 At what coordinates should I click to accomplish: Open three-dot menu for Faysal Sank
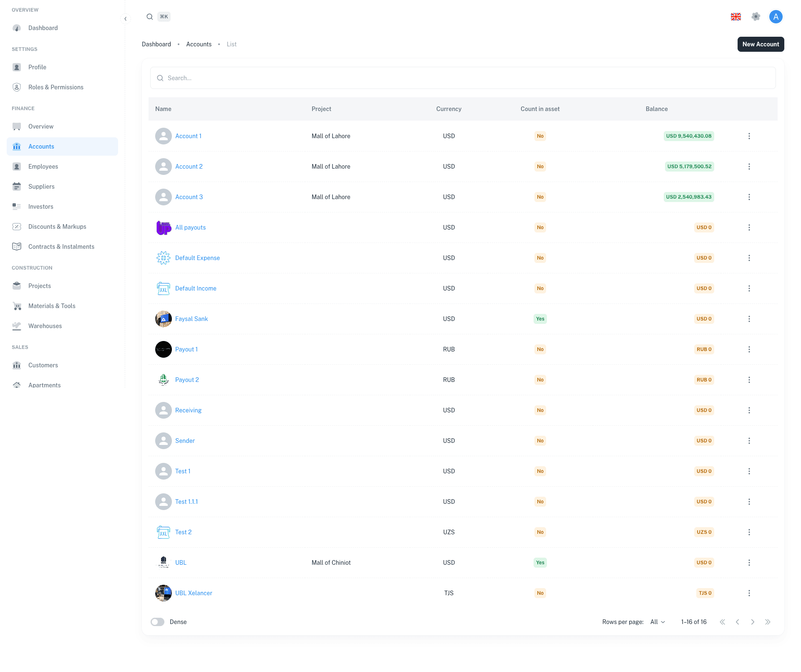click(749, 319)
